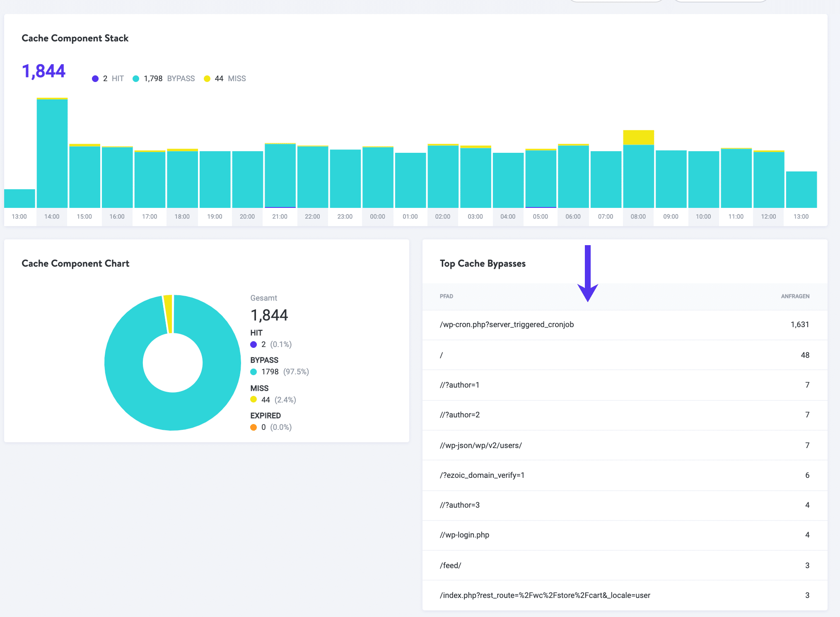Select the //wp-json/wp/v2/users/ path row
840x617 pixels.
coord(480,446)
